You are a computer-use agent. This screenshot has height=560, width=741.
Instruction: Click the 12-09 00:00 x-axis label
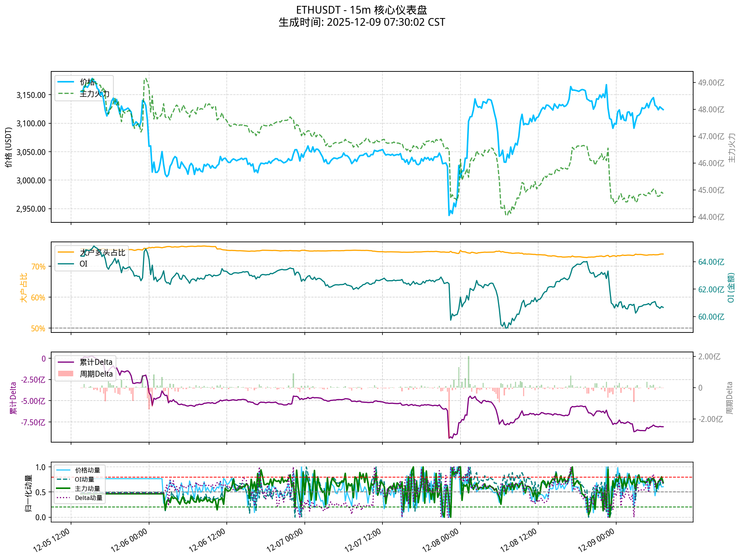(596, 540)
